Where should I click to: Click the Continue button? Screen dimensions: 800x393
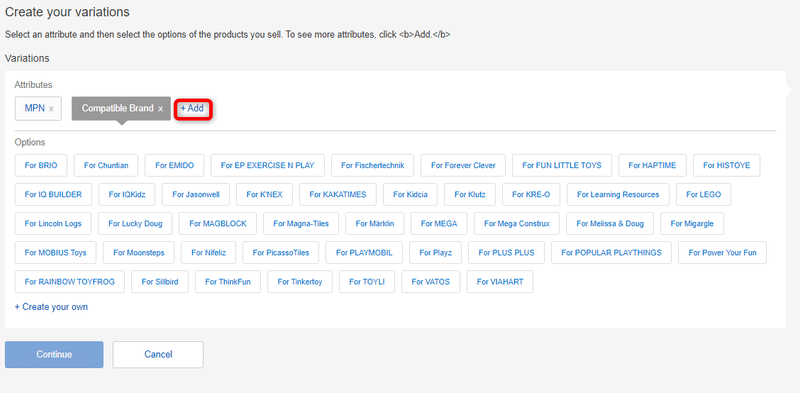point(54,354)
